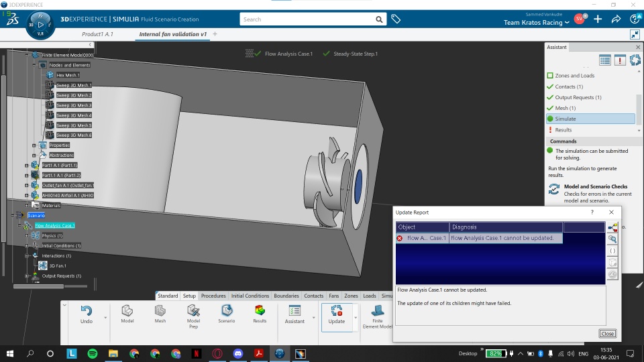Image resolution: width=644 pixels, height=362 pixels.
Task: Click the Search input field
Action: [308, 19]
